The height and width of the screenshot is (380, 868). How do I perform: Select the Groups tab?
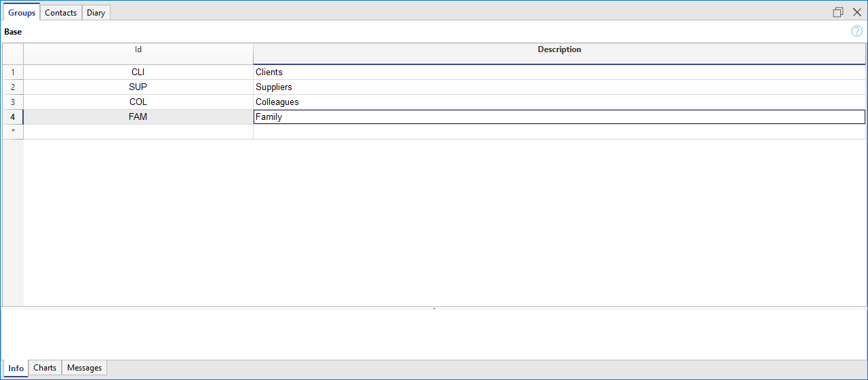[22, 13]
